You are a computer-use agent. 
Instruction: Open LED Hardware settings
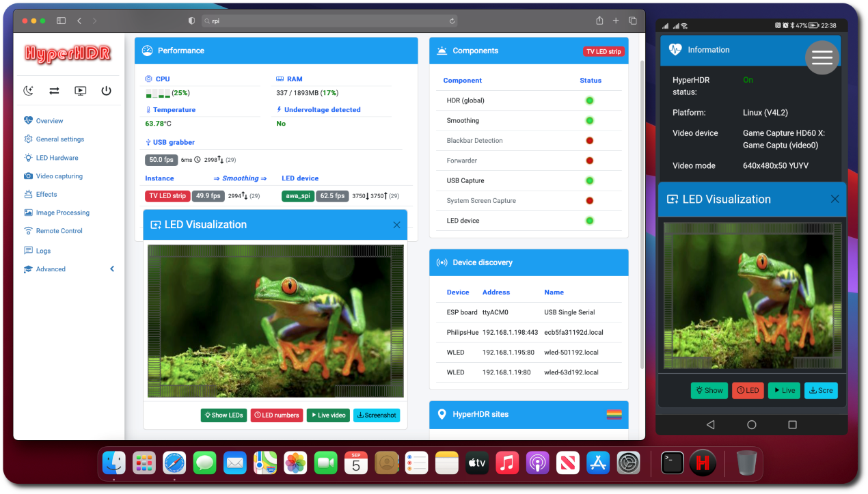[x=57, y=158]
